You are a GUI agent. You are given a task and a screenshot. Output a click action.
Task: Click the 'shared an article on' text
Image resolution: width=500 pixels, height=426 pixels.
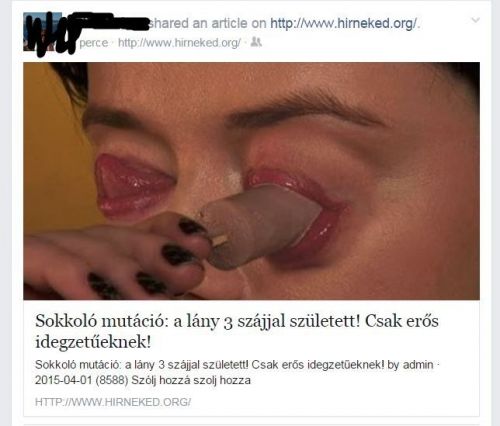tap(207, 23)
